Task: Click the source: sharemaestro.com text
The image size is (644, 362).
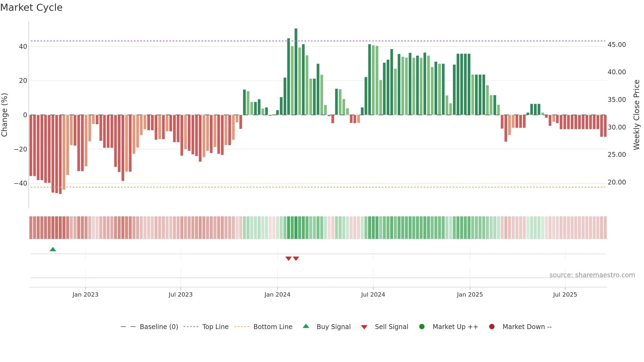Action: [x=592, y=275]
